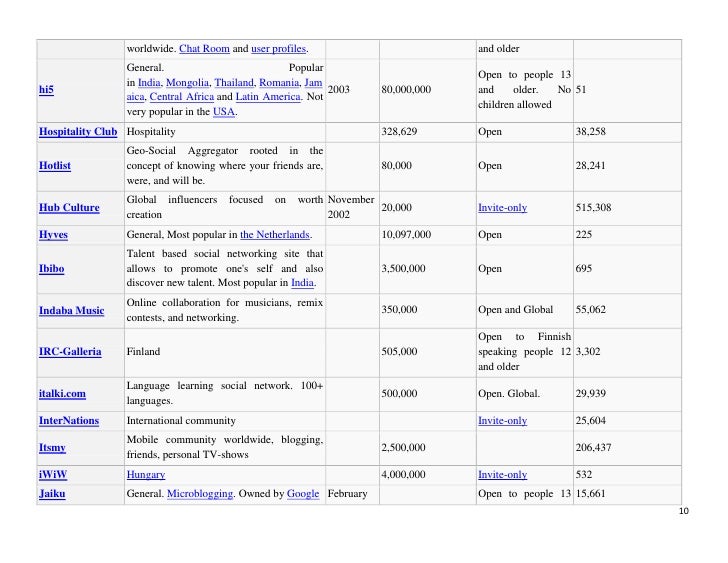Click the 10,097,000 users value

[406, 235]
